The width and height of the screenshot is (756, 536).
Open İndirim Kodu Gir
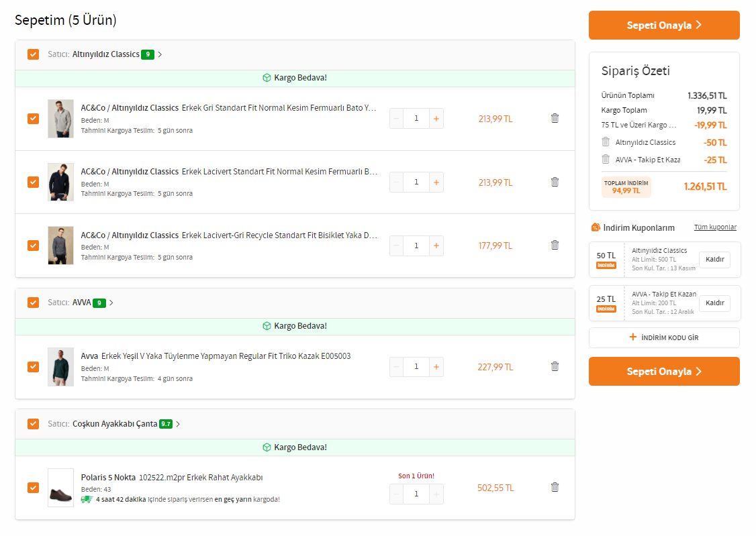(x=664, y=337)
